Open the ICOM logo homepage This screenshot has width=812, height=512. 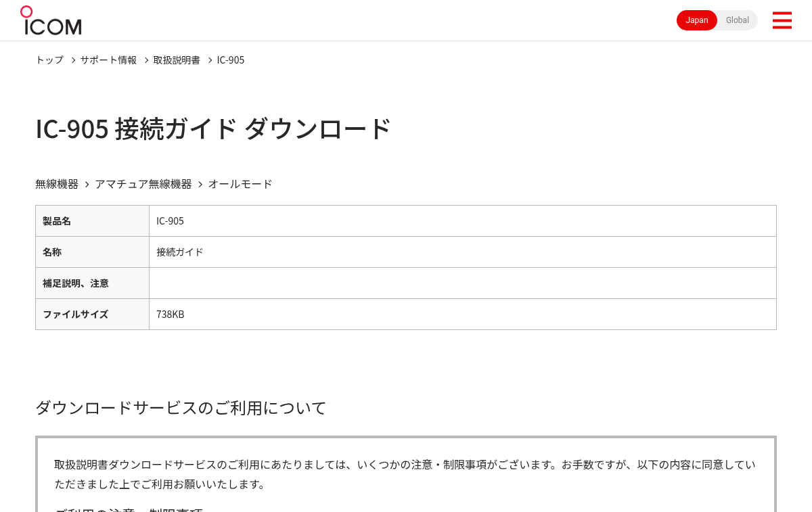(x=51, y=20)
